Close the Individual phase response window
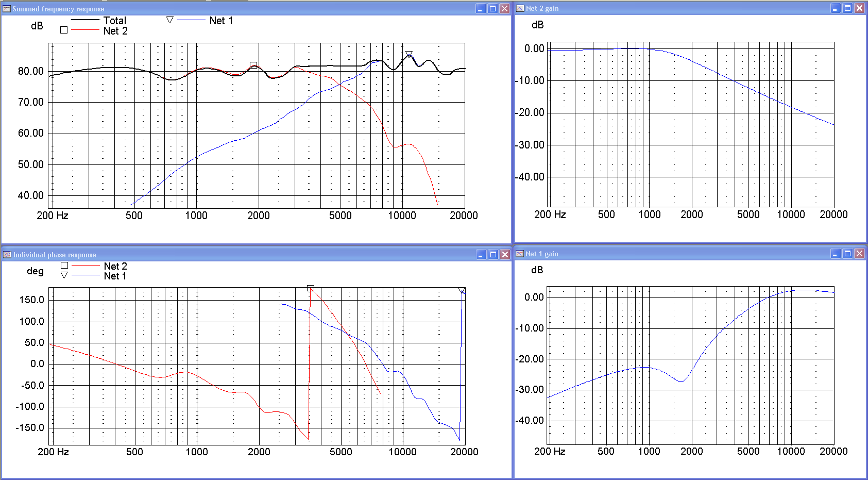Viewport: 868px width, 480px height. point(505,255)
